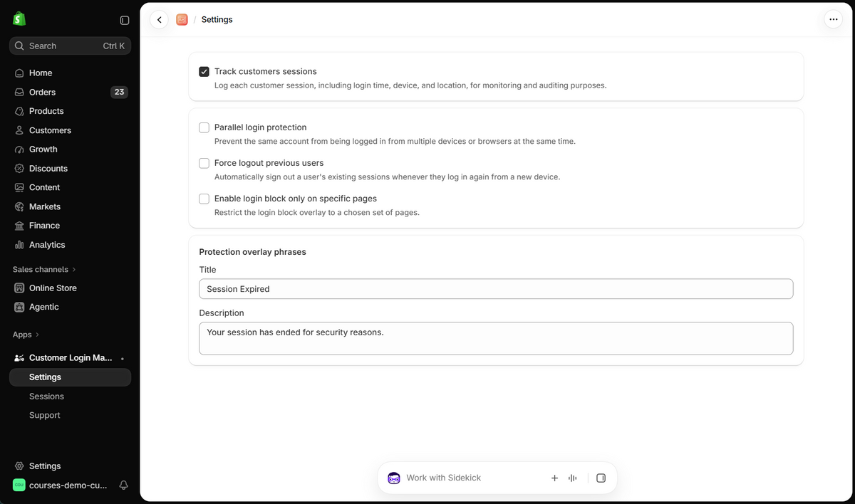Click the plus icon in Sidekick bar
Viewport: 855px width, 504px height.
click(554, 478)
